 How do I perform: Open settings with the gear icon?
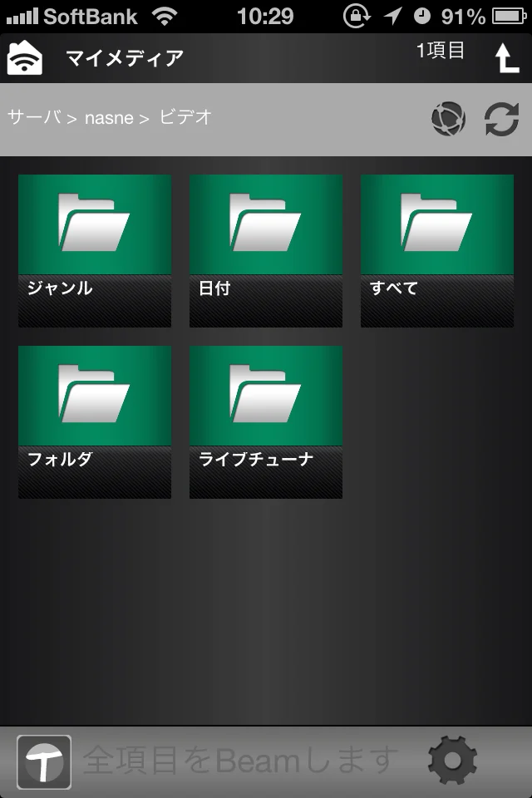click(452, 761)
